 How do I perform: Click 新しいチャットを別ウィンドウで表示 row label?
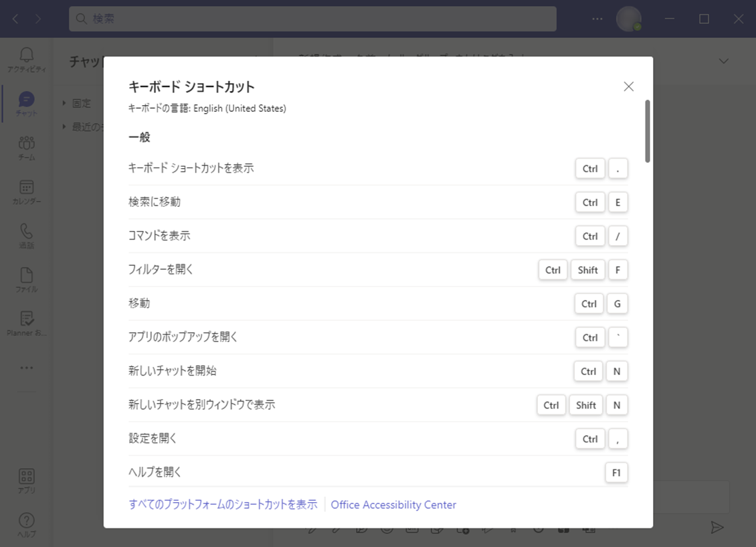click(x=201, y=404)
